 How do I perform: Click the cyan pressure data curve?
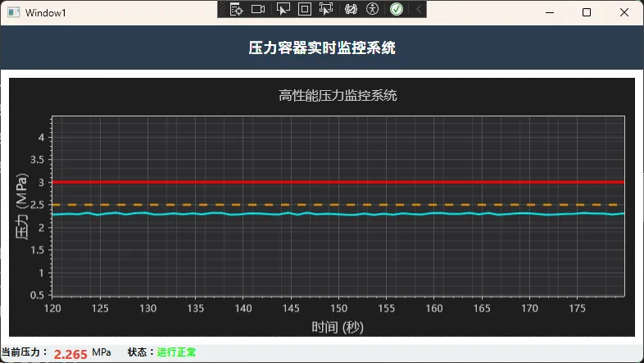click(x=328, y=214)
